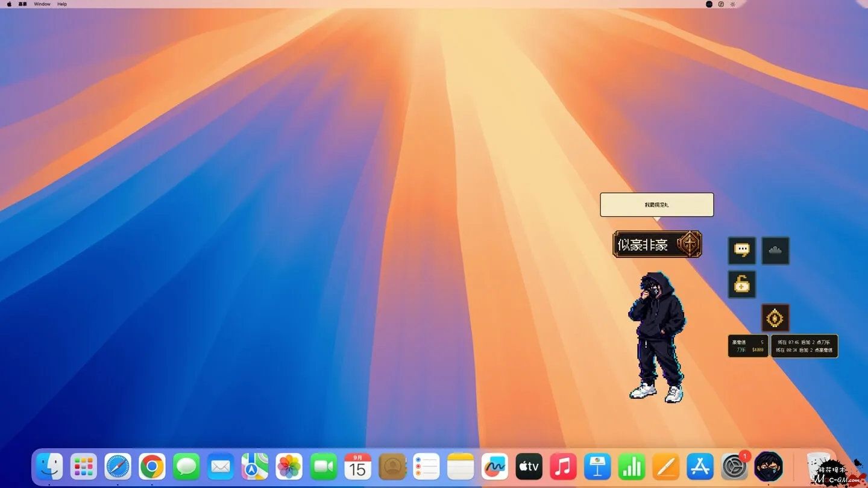This screenshot has width=868, height=488.
Task: Open Notes from the Dock
Action: (x=461, y=467)
